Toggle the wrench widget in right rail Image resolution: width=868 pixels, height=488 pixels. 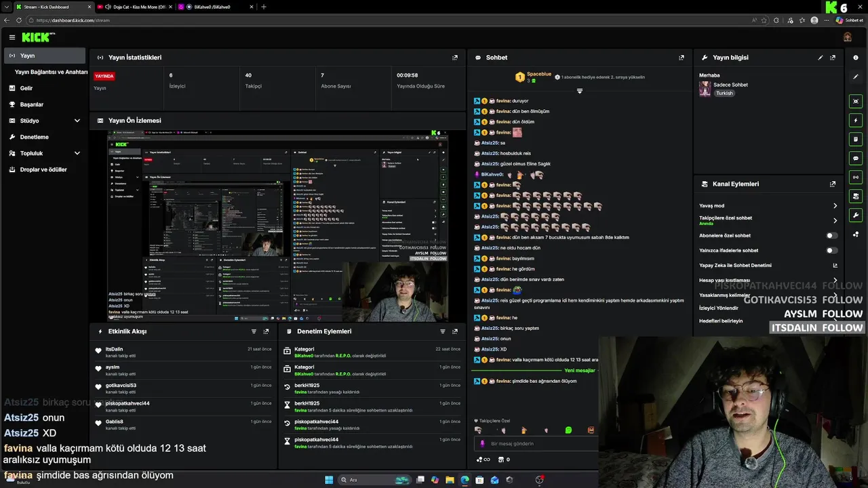pyautogui.click(x=856, y=215)
